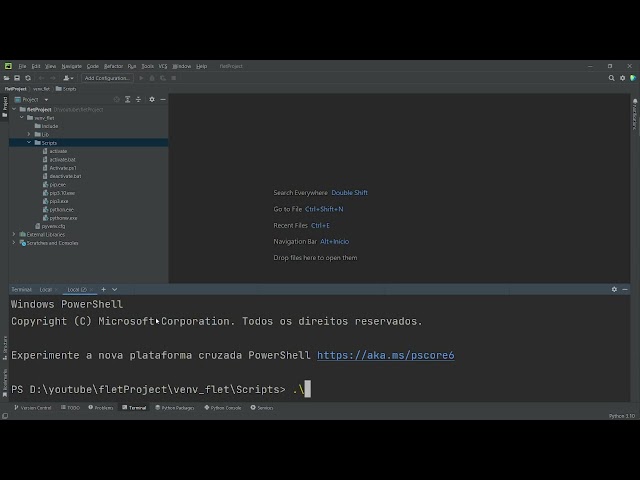Close the Local (2) terminal tab
The height and width of the screenshot is (480, 640).
pyautogui.click(x=91, y=289)
